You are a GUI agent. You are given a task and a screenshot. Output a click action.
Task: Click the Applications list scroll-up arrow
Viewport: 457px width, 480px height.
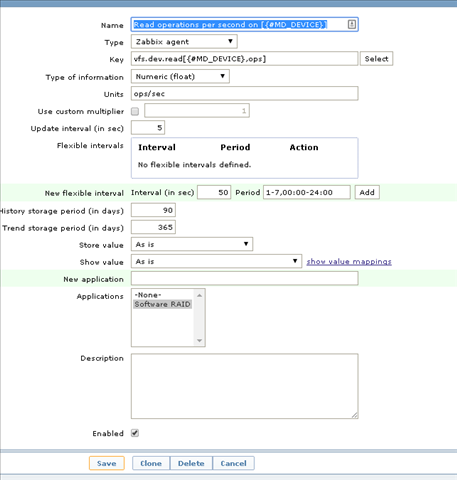tap(199, 295)
